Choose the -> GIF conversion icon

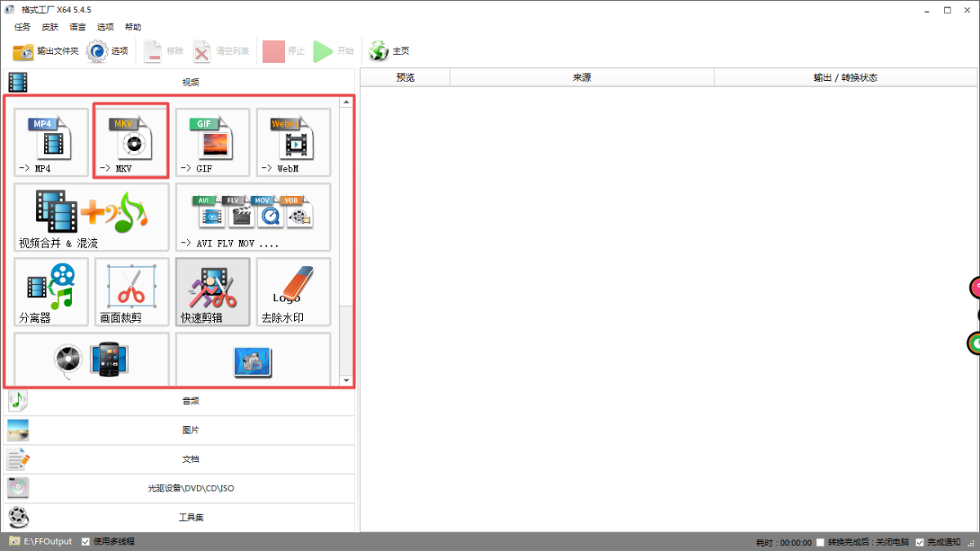pyautogui.click(x=212, y=143)
